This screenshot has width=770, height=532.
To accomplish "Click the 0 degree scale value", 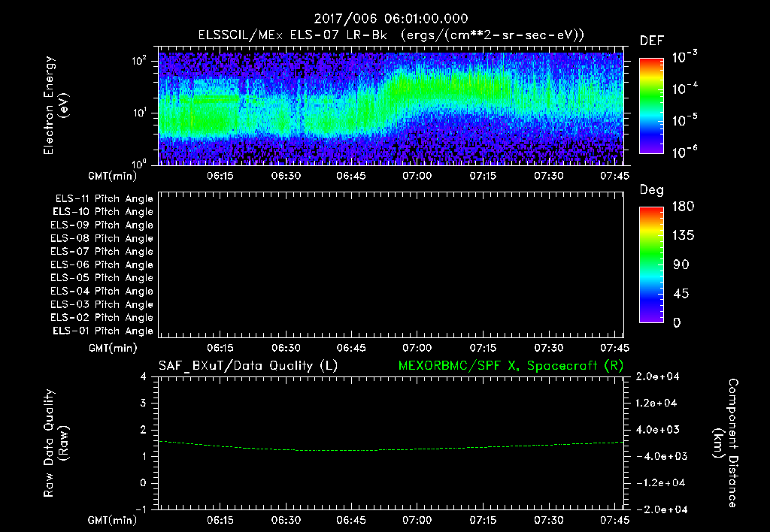I will (677, 322).
